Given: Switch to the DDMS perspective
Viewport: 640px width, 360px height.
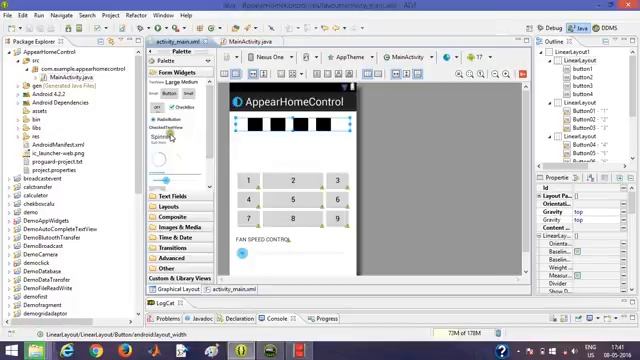Looking at the screenshot, I should [605, 28].
